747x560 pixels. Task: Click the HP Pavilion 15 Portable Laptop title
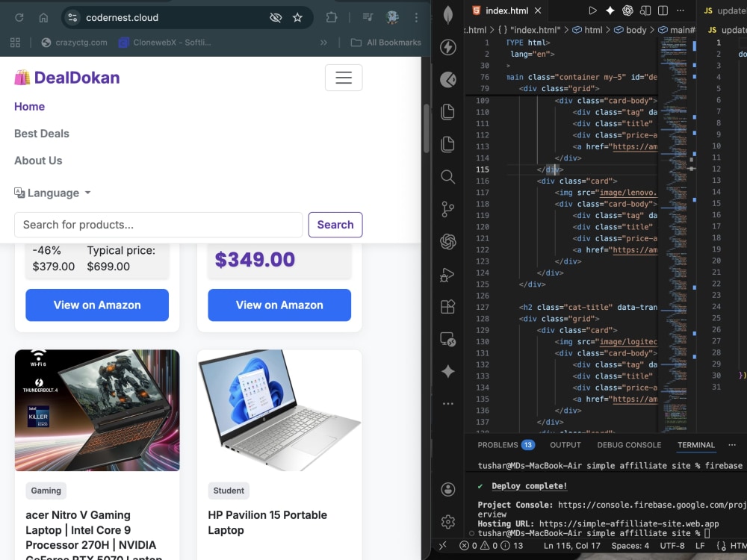[267, 523]
